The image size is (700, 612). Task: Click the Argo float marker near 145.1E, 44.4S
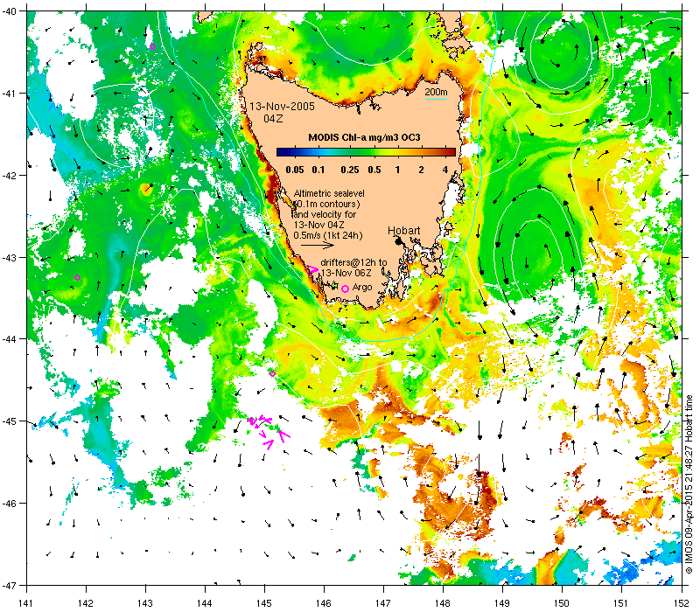[272, 373]
